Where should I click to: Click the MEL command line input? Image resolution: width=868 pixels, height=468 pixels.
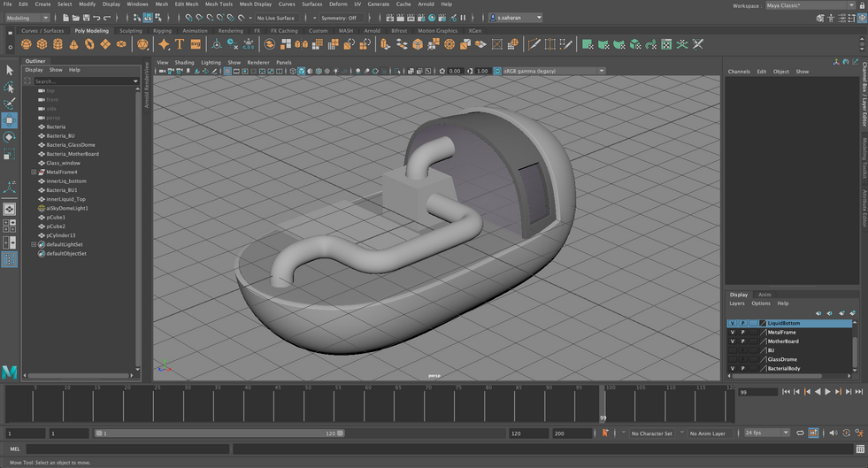tap(127, 449)
